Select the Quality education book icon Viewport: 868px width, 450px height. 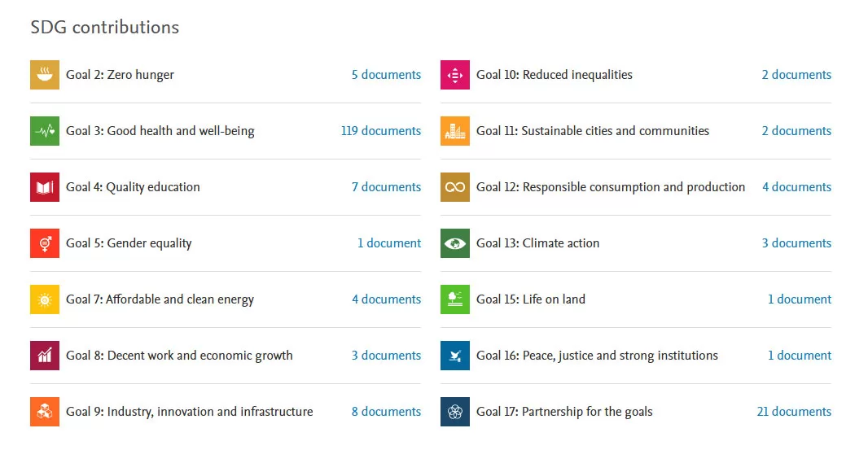click(45, 187)
